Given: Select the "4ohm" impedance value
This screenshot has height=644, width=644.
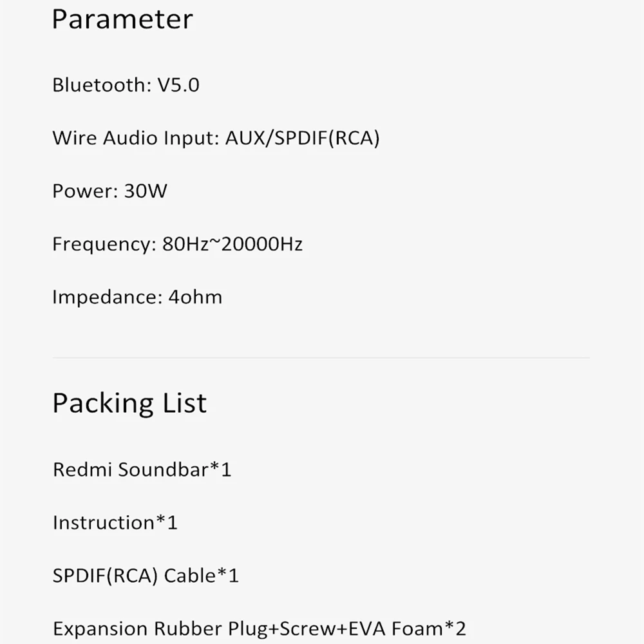Looking at the screenshot, I should [194, 298].
